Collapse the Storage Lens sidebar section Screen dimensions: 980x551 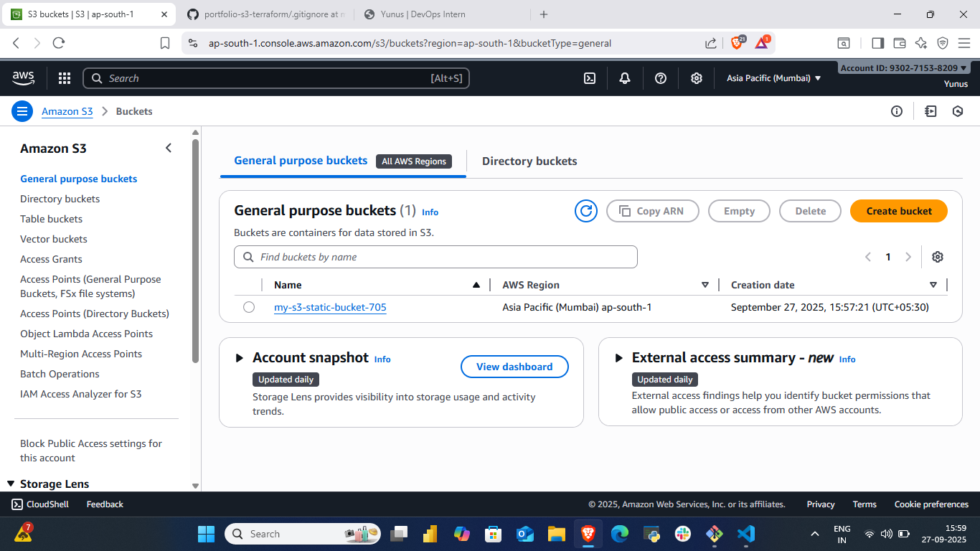(x=11, y=484)
